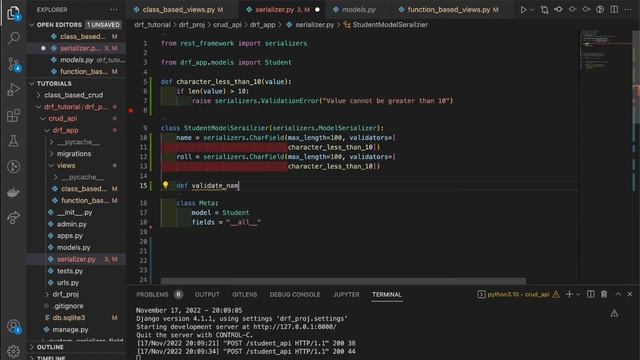Screen dimensions: 640x360
Task: Open the PROBLEMS panel tab
Action: pyautogui.click(x=152, y=294)
